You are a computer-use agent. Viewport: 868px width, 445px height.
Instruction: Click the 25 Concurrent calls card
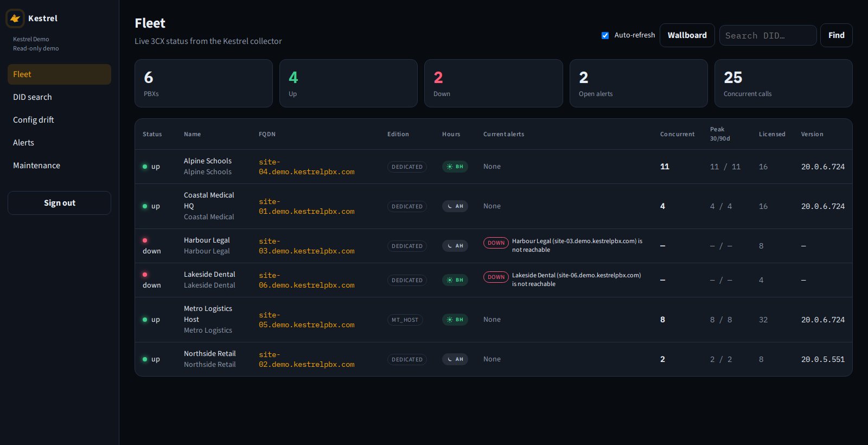tap(783, 83)
